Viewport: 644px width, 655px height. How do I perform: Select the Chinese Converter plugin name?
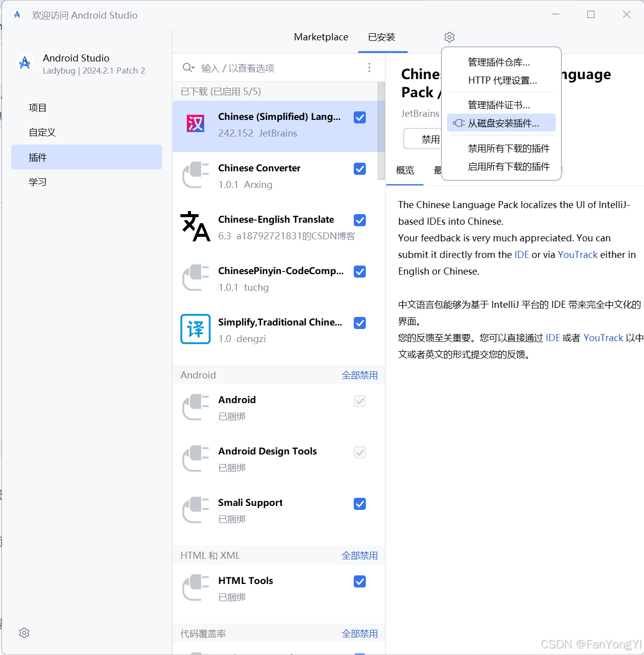tap(259, 168)
